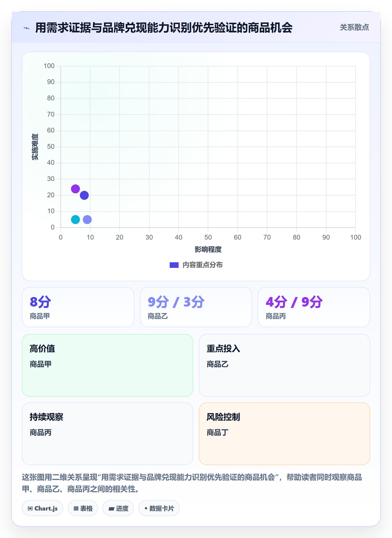Click the light periwinkle scatter point

87,219
